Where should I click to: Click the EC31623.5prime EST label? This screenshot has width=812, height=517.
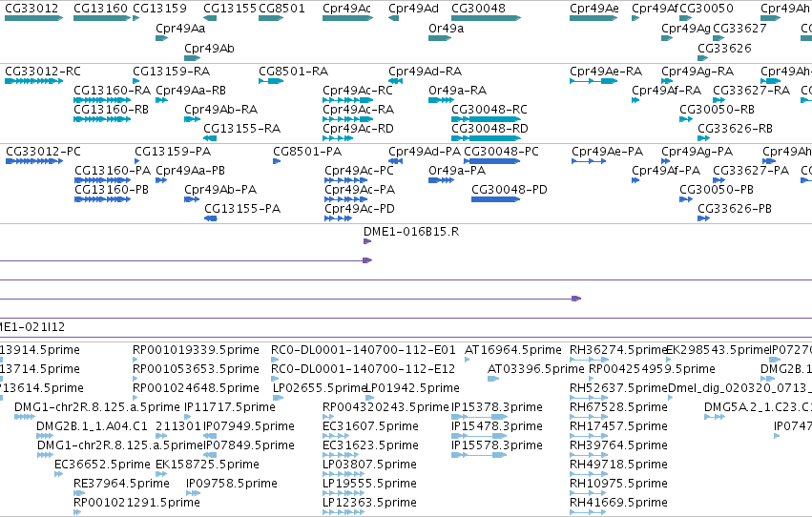tap(370, 446)
